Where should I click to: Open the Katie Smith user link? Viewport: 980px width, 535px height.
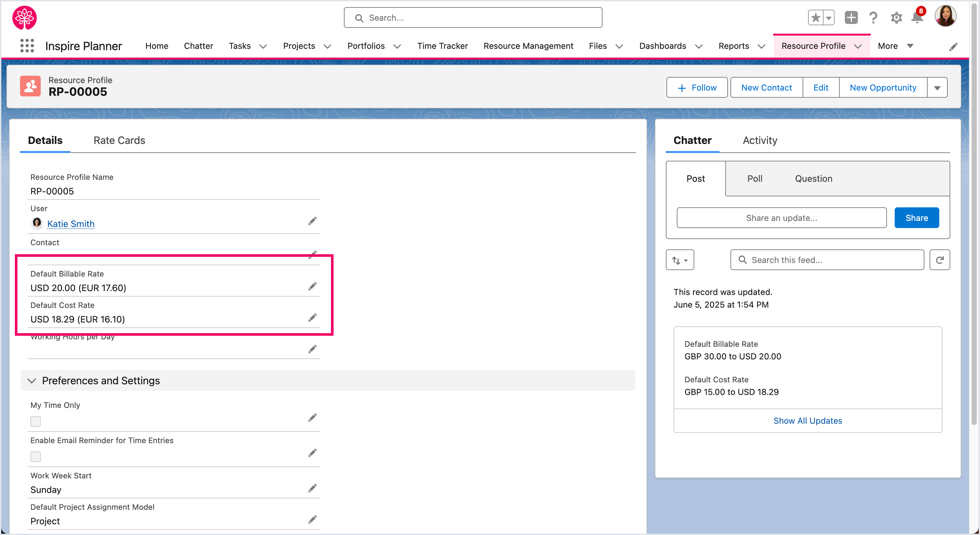pos(71,224)
